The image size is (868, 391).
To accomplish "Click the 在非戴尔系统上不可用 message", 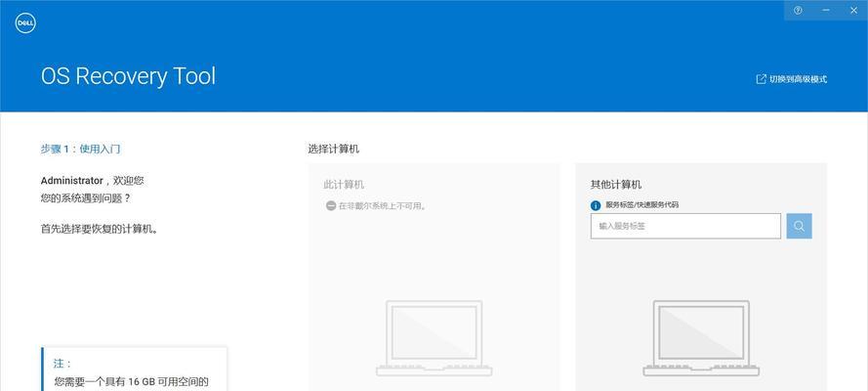I will [383, 206].
